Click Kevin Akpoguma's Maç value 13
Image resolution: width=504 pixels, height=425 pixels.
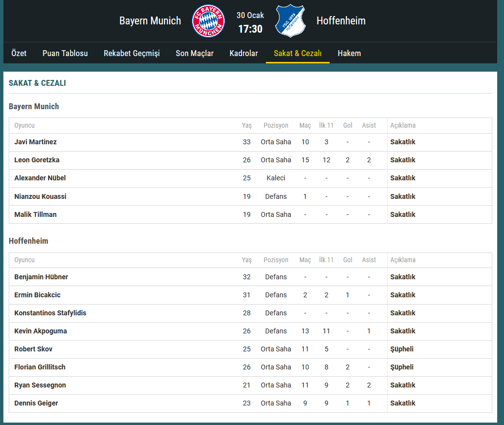point(305,331)
